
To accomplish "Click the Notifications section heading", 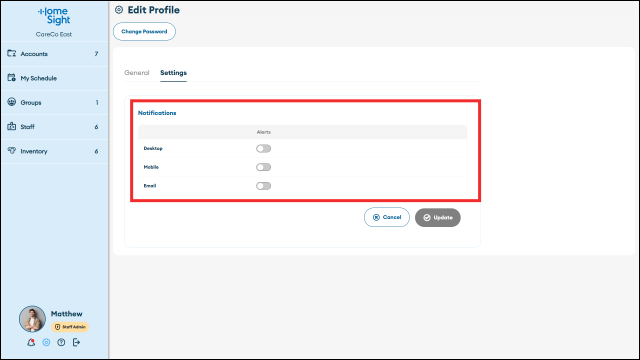I will [157, 113].
